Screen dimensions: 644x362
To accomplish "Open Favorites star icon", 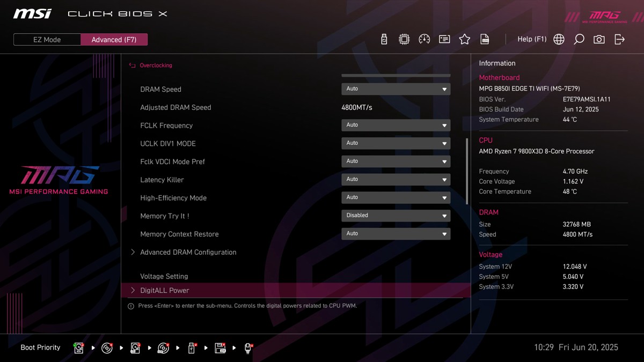I will [465, 39].
